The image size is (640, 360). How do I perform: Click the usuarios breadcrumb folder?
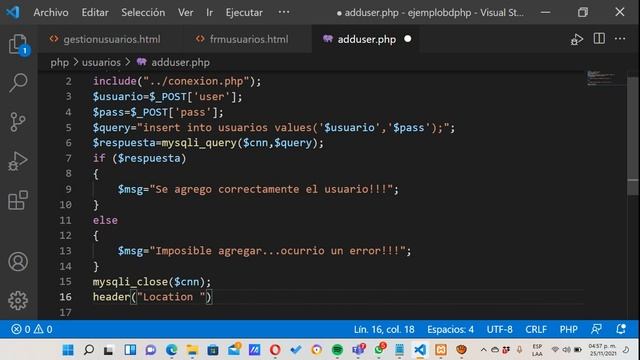pyautogui.click(x=101, y=62)
